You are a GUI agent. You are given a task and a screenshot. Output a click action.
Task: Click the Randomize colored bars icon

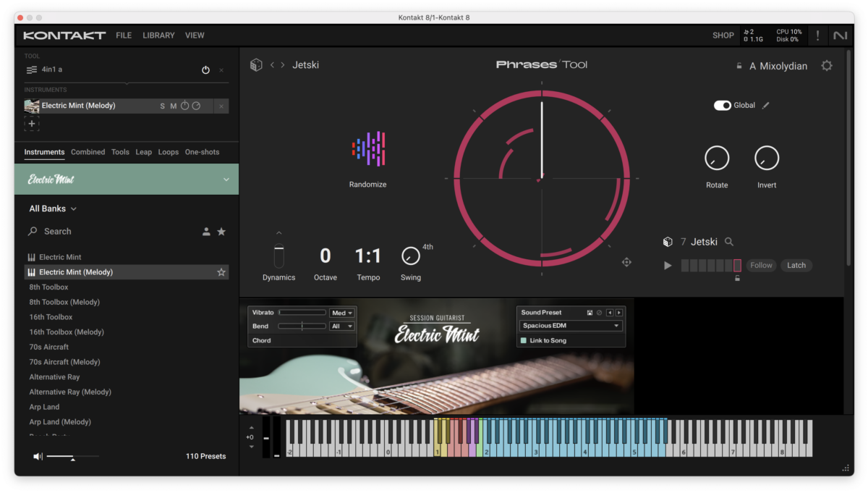368,148
